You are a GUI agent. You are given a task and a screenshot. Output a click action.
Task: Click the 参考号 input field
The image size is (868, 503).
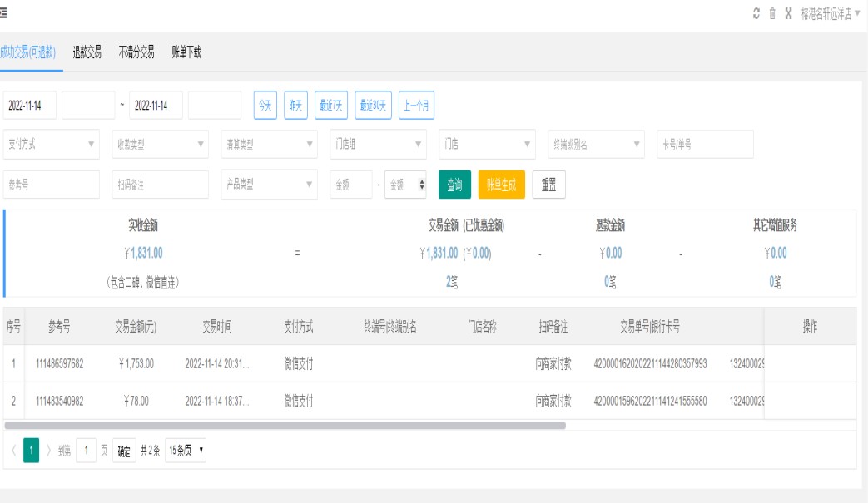(51, 185)
